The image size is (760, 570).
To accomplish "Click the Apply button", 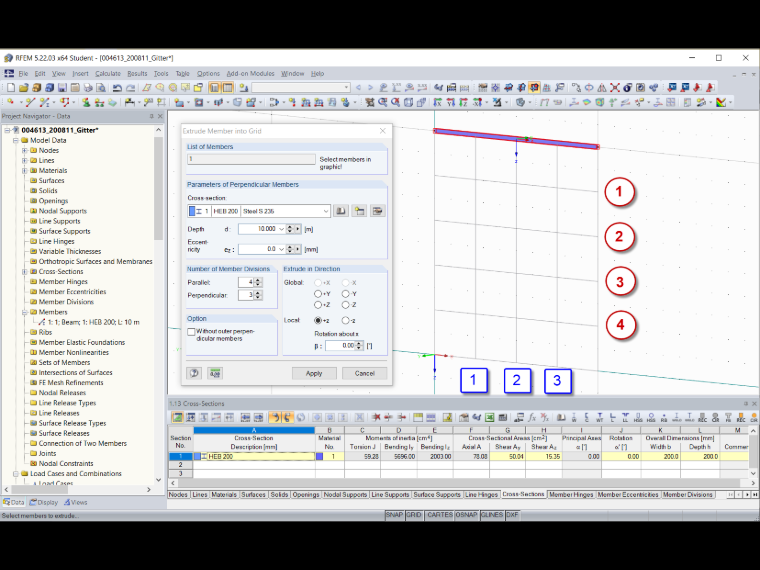I will point(314,373).
